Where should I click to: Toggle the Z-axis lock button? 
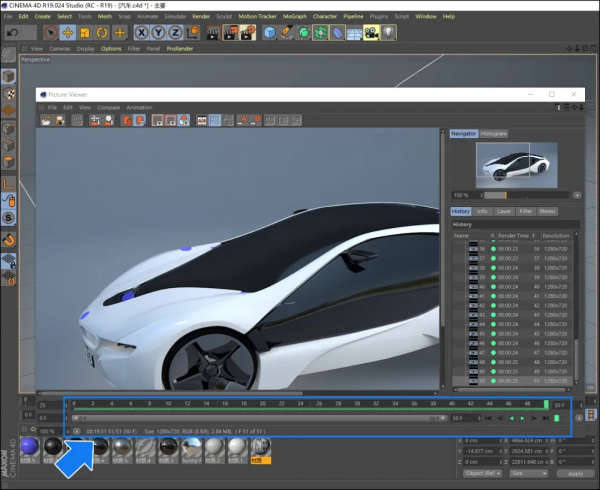pos(176,33)
